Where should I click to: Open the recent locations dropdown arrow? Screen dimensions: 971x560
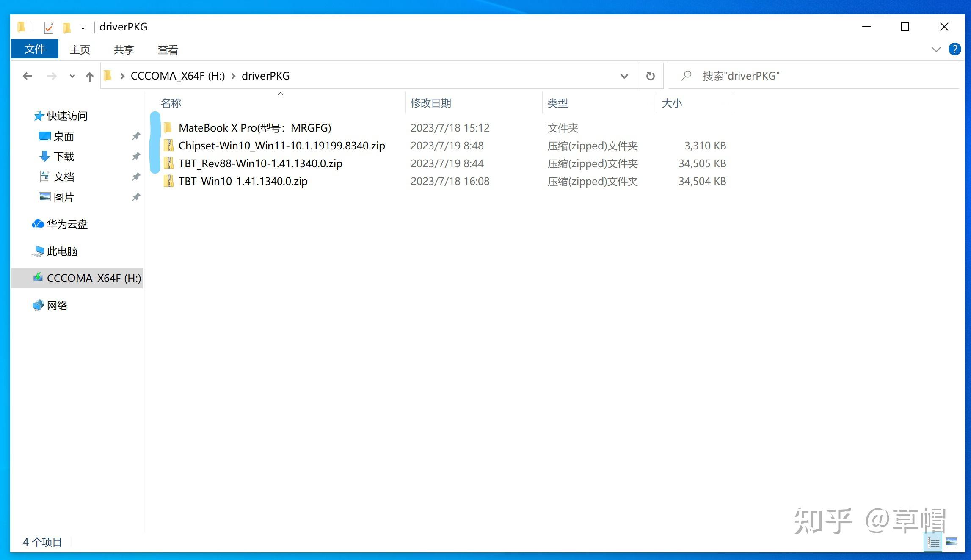tap(72, 76)
